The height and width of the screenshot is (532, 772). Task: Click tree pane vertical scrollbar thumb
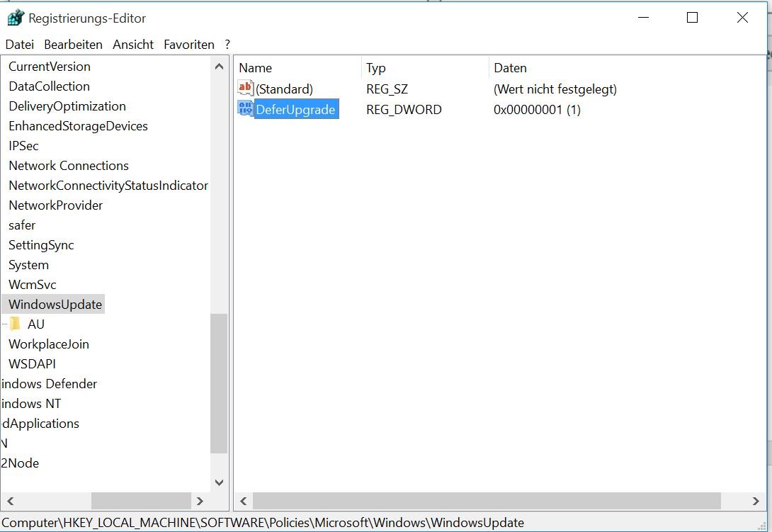[x=219, y=383]
